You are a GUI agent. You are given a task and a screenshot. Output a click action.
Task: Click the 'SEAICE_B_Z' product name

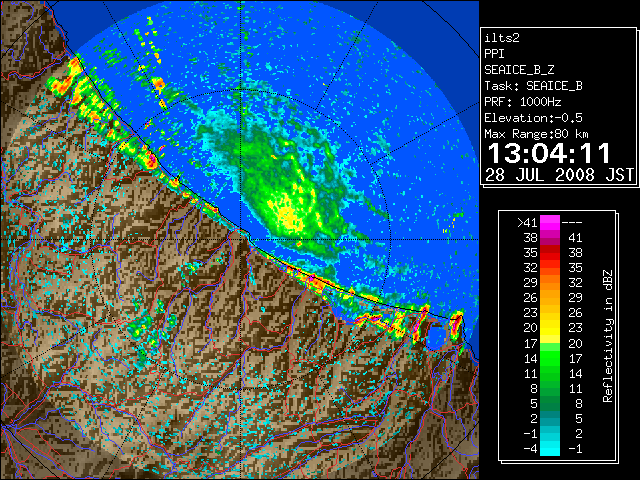click(x=519, y=70)
